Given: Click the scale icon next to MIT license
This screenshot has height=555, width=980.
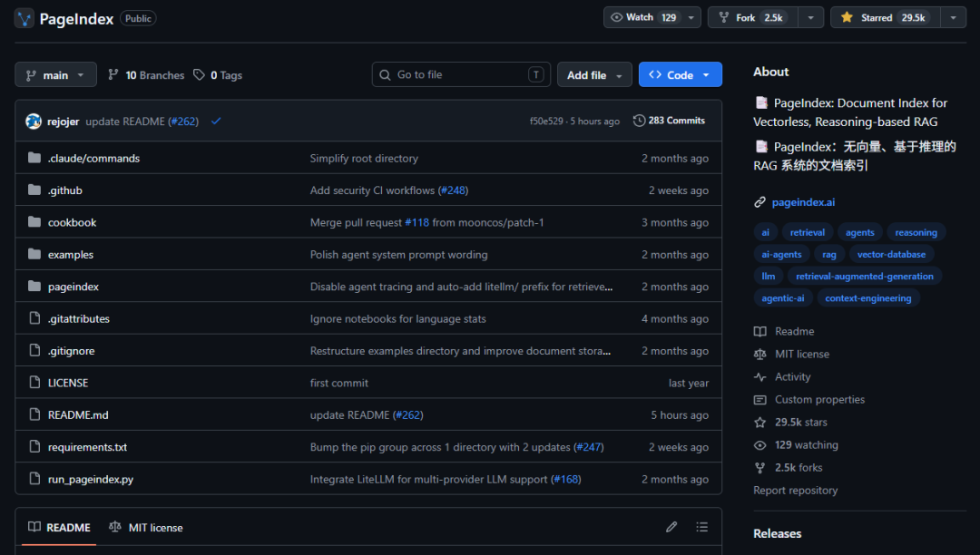Looking at the screenshot, I should [x=760, y=354].
